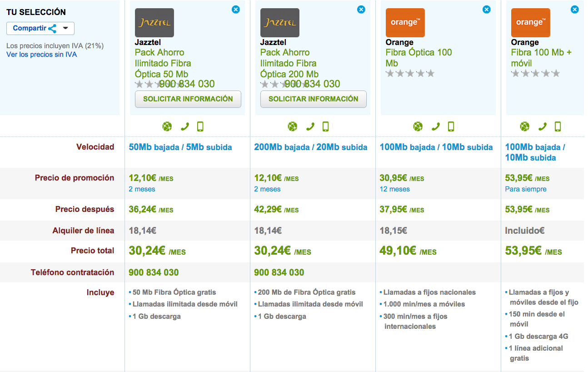Remove Orange Fibra 100 Mb + móvil plan
This screenshot has width=588, height=372.
[x=575, y=9]
